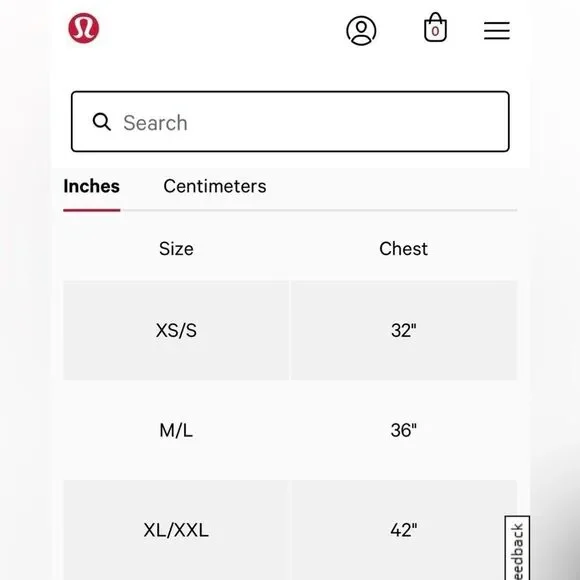Click the red underline beneath Inches
Screen dimensions: 580x580
tap(92, 210)
